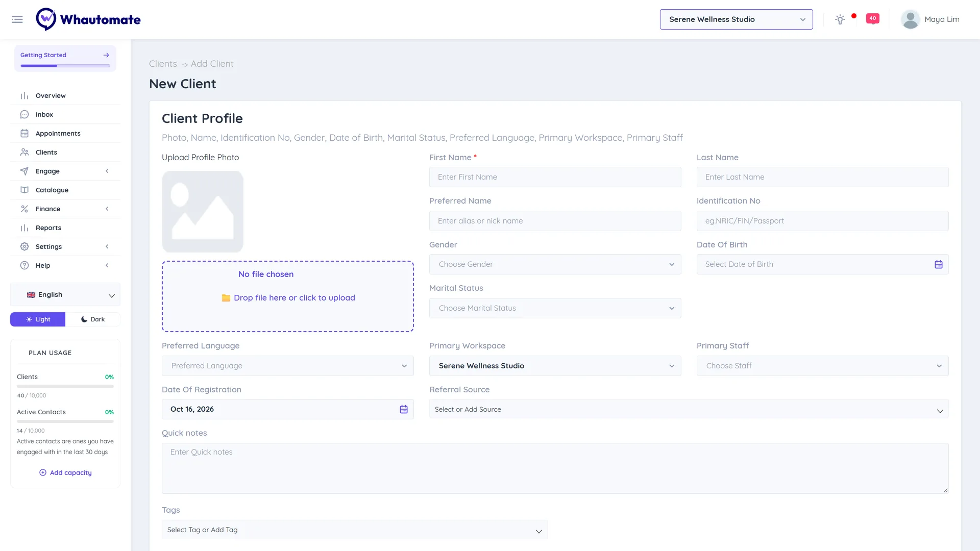Click the Inbox chat bubble icon
The width and height of the screenshot is (980, 551).
tap(24, 115)
